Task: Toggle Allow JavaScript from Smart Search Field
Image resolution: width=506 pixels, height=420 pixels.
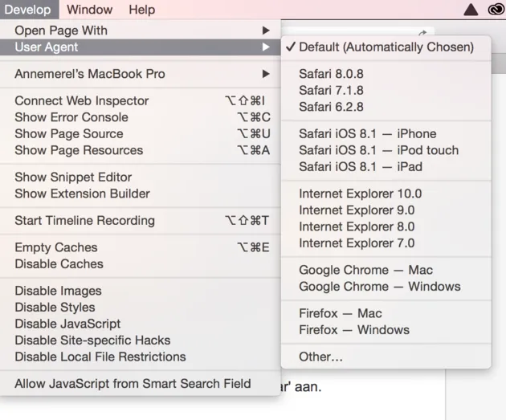Action: (140, 384)
